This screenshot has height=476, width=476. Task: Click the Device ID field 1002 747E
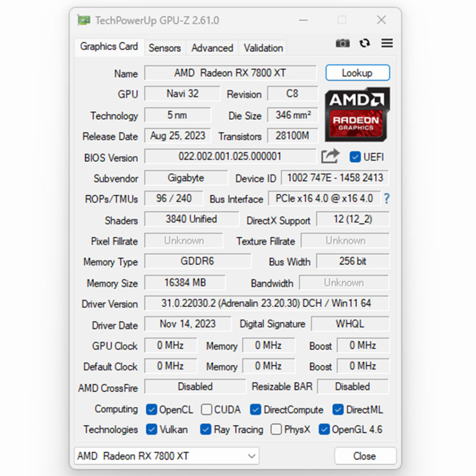tap(335, 178)
